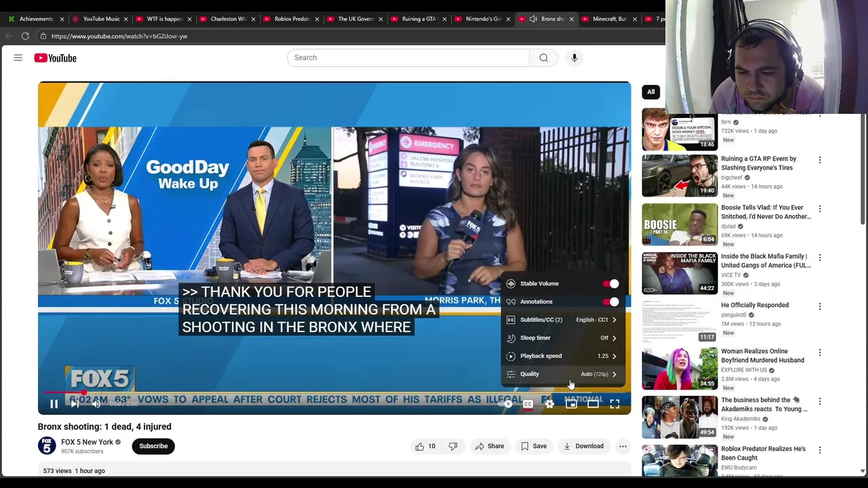Turn off Annotations switch
This screenshot has width=868, height=488.
point(612,302)
